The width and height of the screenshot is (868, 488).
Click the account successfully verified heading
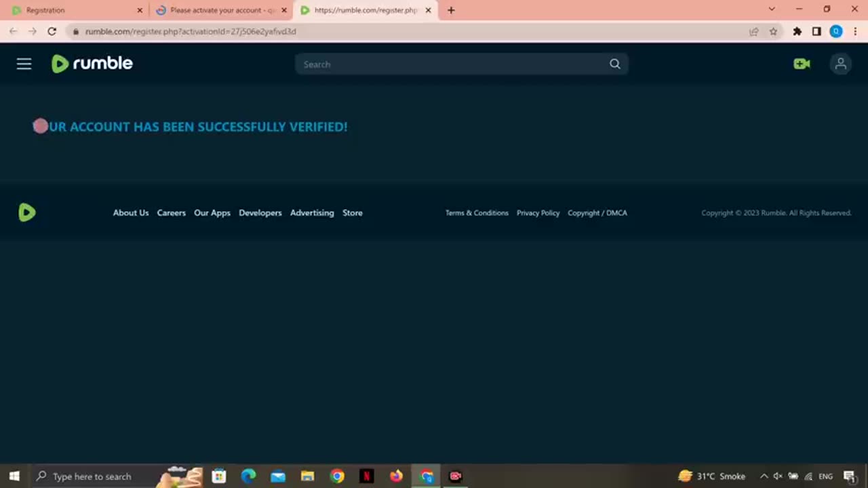click(191, 127)
